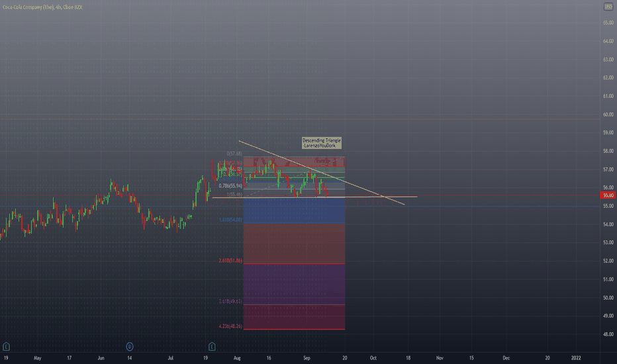Screen dimensions: 617x364
Task: Open the dividend 'D' marker on the timeline
Action: click(130, 346)
